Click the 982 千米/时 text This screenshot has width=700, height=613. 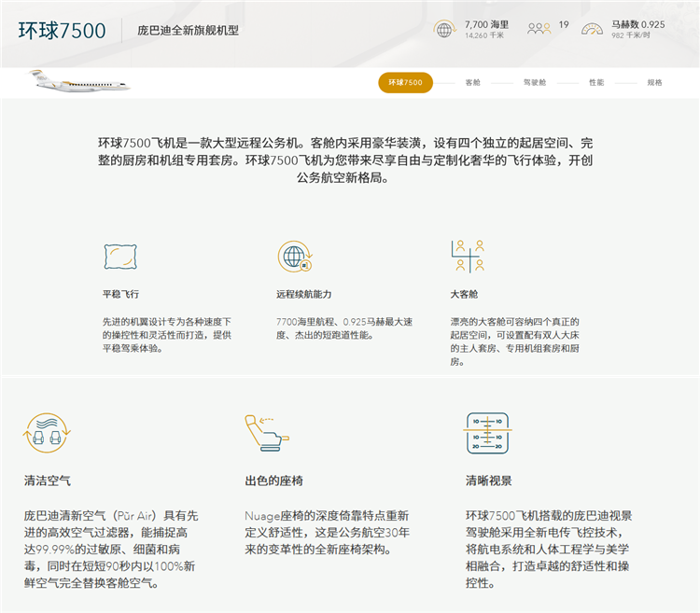tap(631, 35)
